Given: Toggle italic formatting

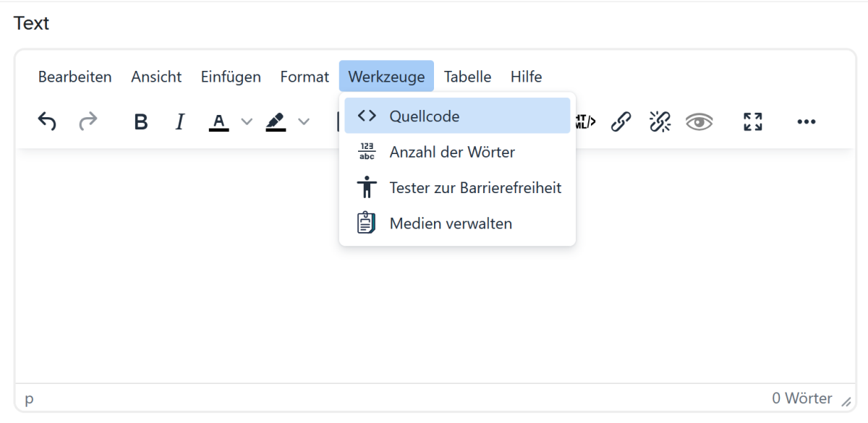Looking at the screenshot, I should click(x=180, y=121).
